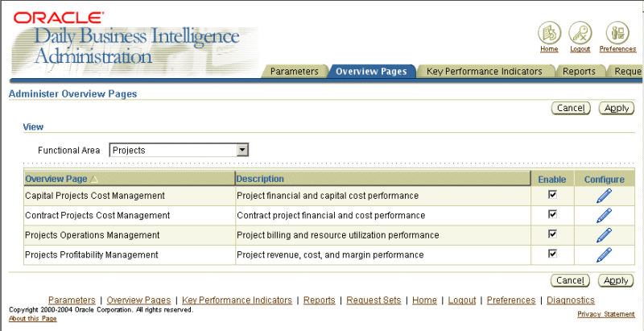
Task: Select 'Projects Profitability Management' row name
Action: tap(92, 255)
